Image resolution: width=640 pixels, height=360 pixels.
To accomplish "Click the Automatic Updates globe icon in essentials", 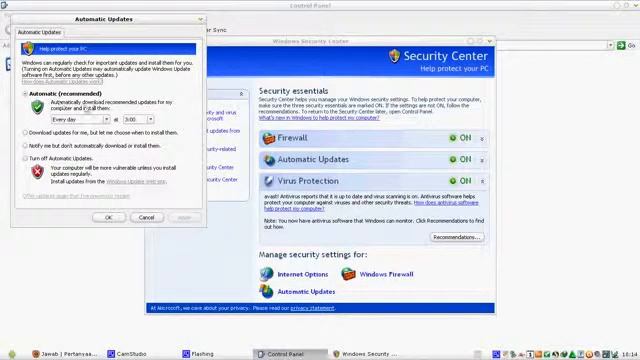I will (x=269, y=160).
